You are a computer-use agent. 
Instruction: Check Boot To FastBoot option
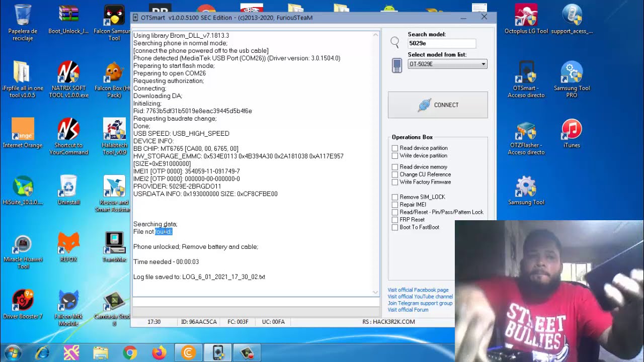point(395,227)
